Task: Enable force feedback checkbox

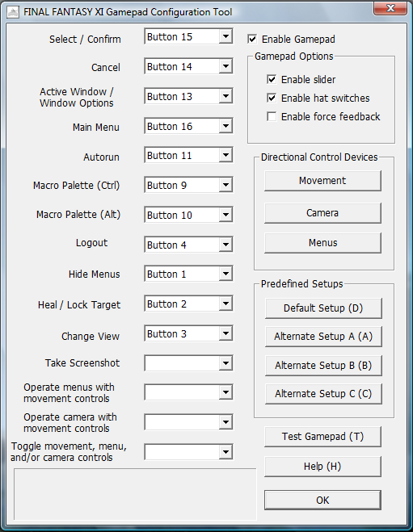Action: pos(272,117)
